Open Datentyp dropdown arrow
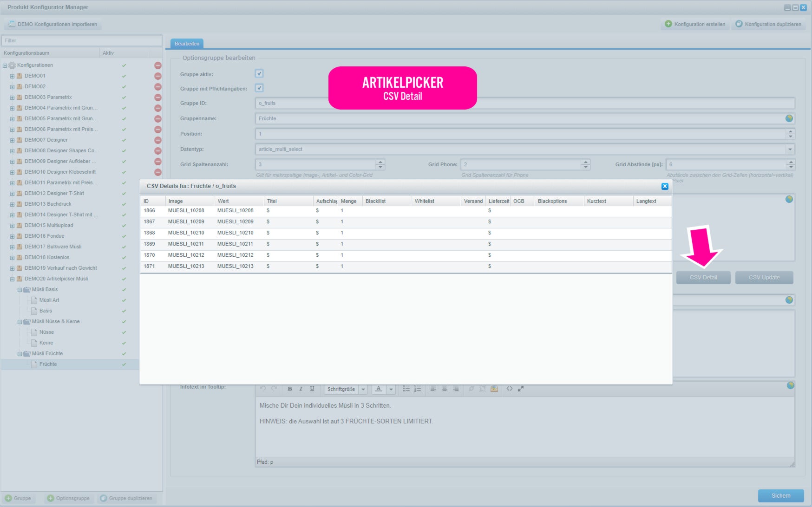812x507 pixels. [x=790, y=149]
